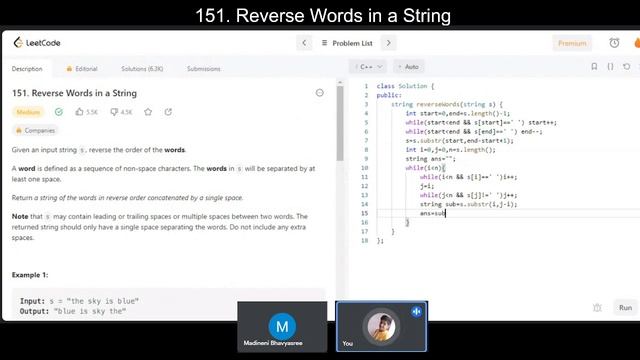This screenshot has width=640, height=360.
Task: Open the Companies tag
Action: (35, 131)
